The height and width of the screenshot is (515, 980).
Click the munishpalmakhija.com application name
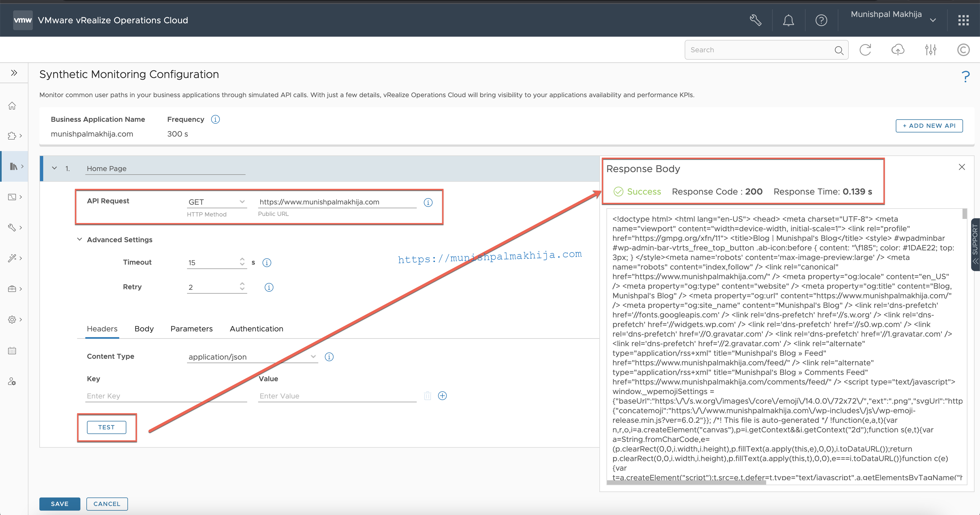click(x=92, y=134)
